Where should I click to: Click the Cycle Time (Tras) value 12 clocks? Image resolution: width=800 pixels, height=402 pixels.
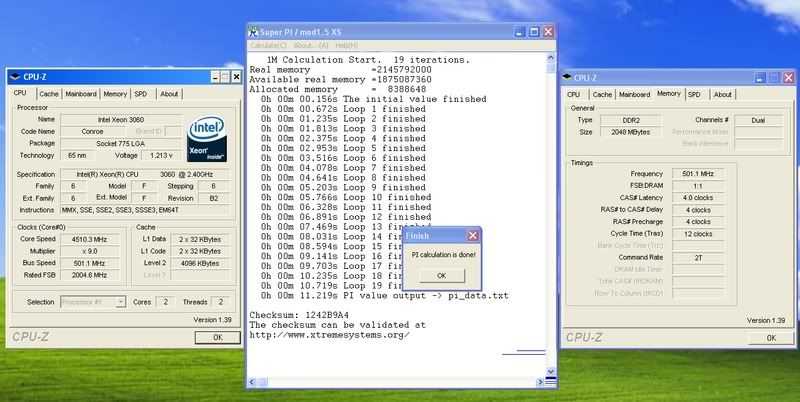pyautogui.click(x=698, y=234)
